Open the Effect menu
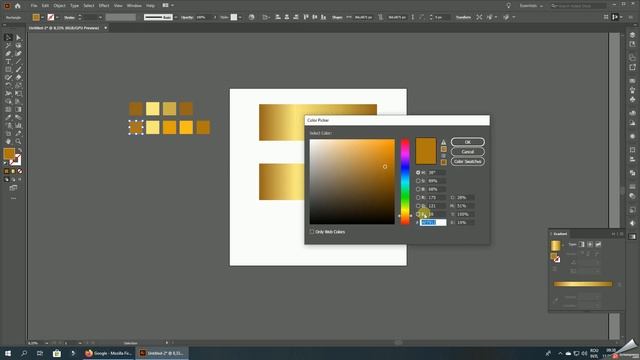Screen dimensions: 640x360 [x=104, y=6]
